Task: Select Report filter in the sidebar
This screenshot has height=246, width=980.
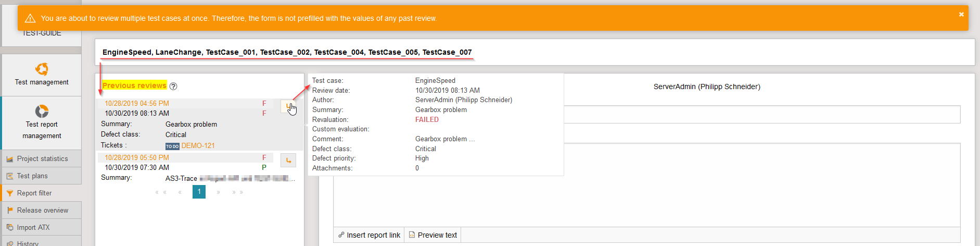Action: pyautogui.click(x=34, y=193)
